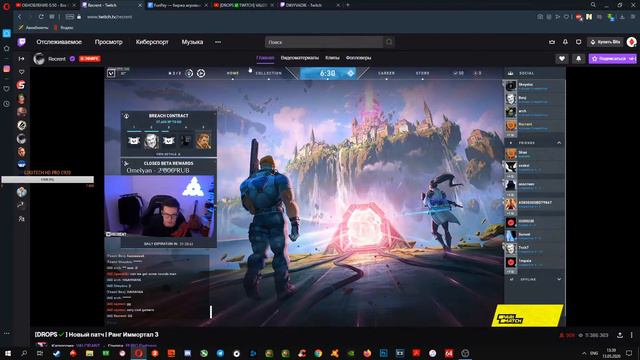640x360 pixels.
Task: Reload the page
Action: click(x=41, y=17)
